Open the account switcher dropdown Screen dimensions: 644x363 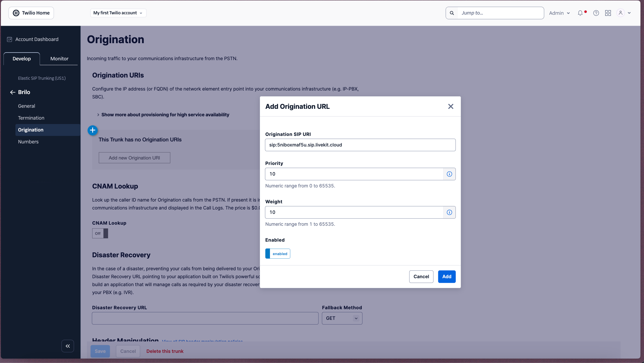click(118, 13)
